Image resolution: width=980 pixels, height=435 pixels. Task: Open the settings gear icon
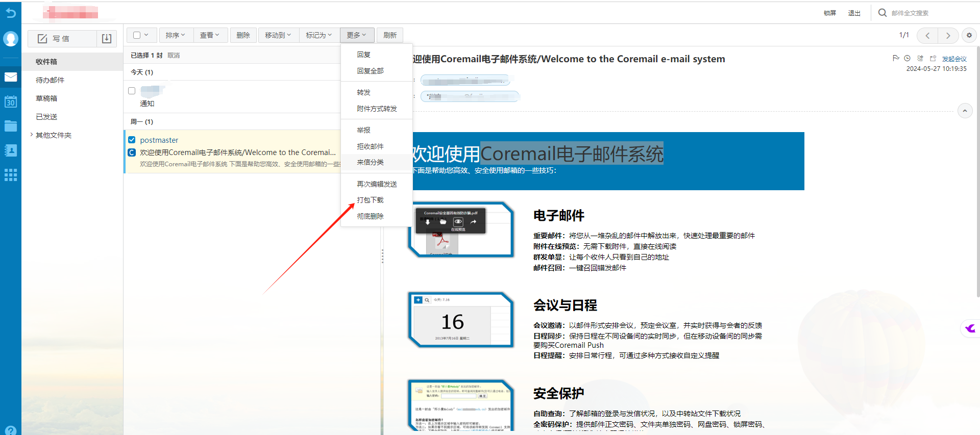[969, 35]
